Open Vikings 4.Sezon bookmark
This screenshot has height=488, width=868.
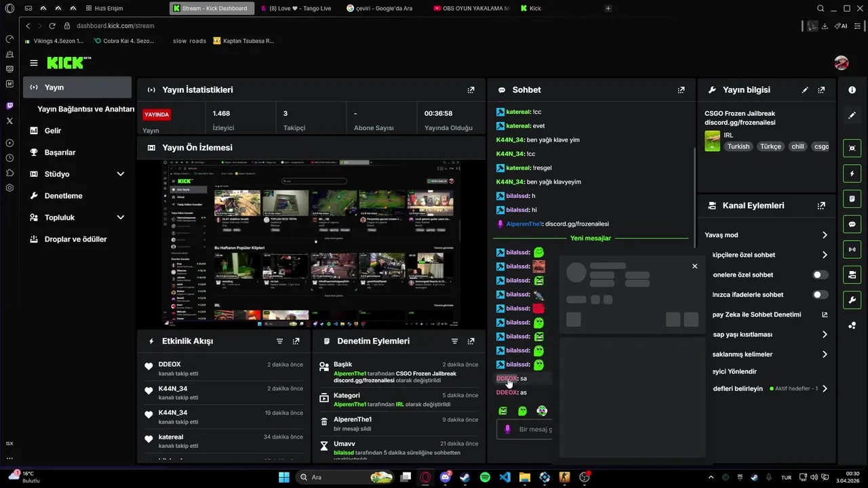click(x=54, y=41)
